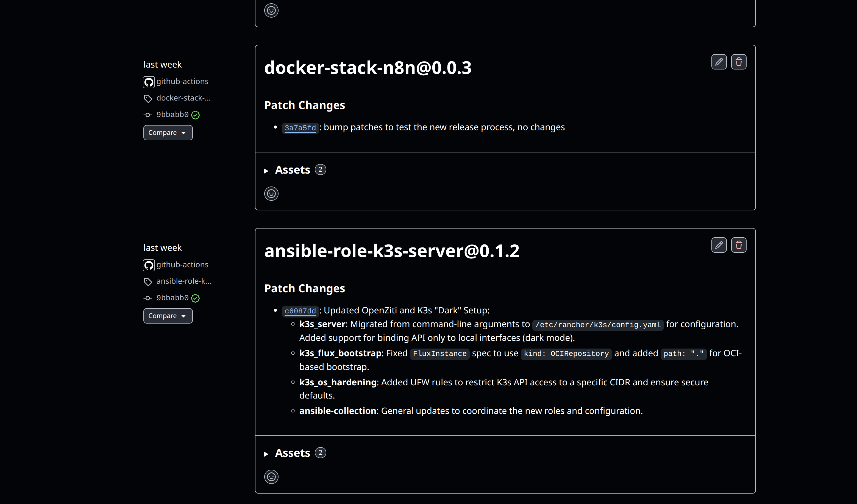
Task: Edit the ansible-role-k3s-server@0.1.2 release
Action: [719, 245]
